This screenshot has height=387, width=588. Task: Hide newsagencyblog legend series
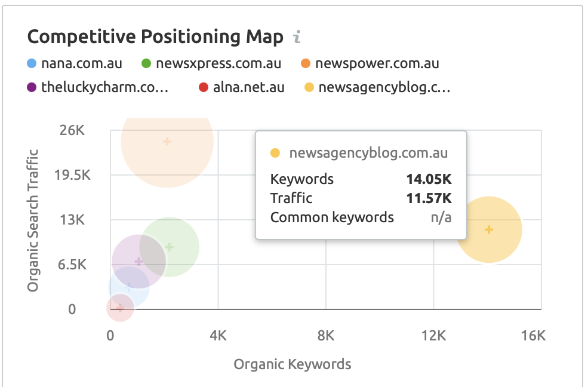[x=384, y=88]
